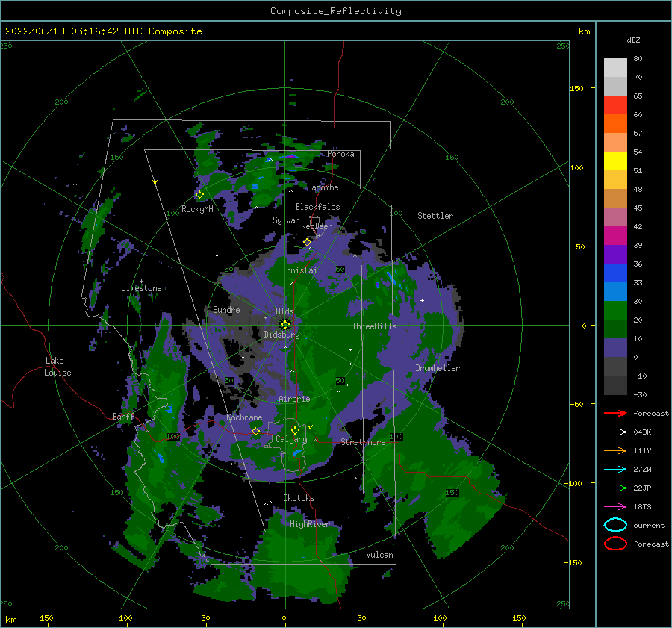Screen dimensions: 672x628
Task: Click the HighRiver town label
Action: click(x=309, y=524)
